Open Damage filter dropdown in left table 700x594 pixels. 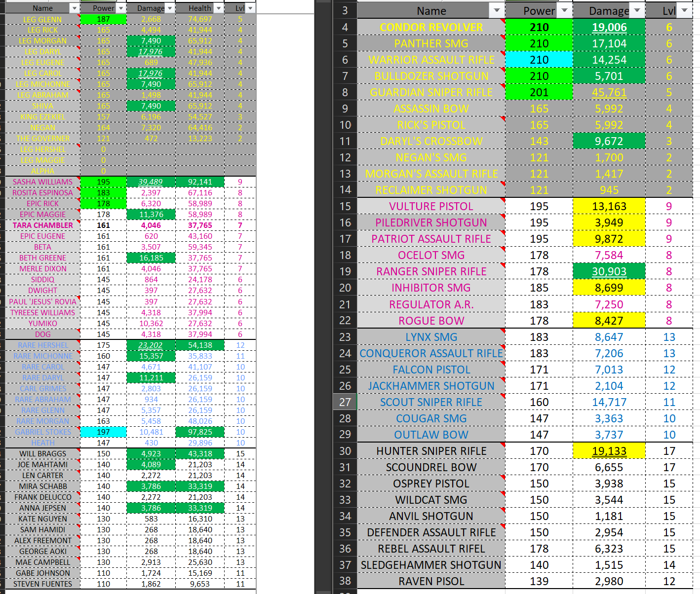click(170, 8)
